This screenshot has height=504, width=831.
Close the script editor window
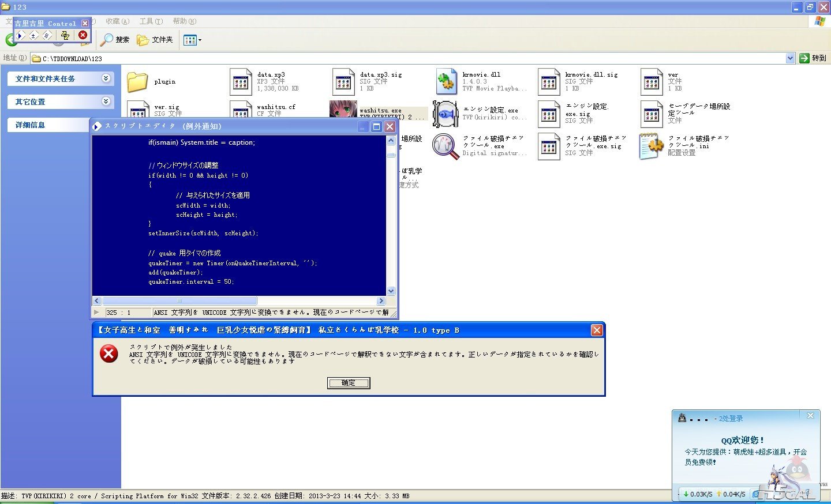pos(390,126)
